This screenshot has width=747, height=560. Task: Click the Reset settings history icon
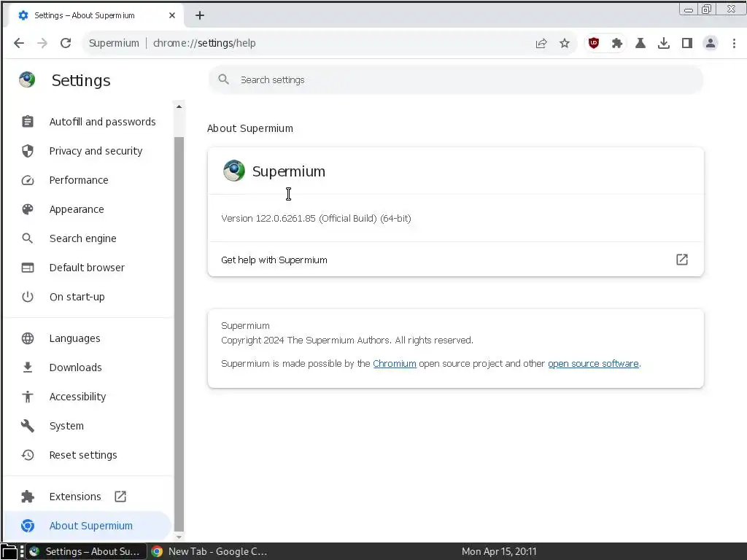click(28, 455)
